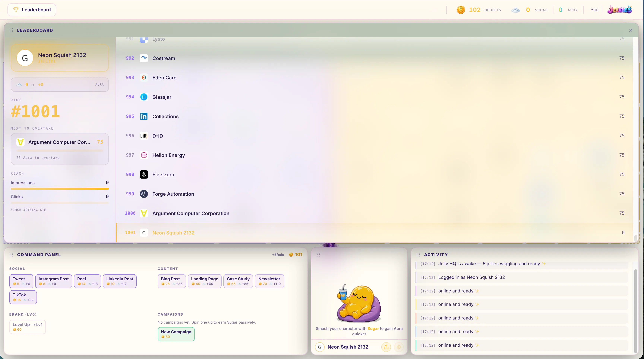Select the Collections LinkedIn logo icon
This screenshot has height=359, width=644.
tap(144, 116)
